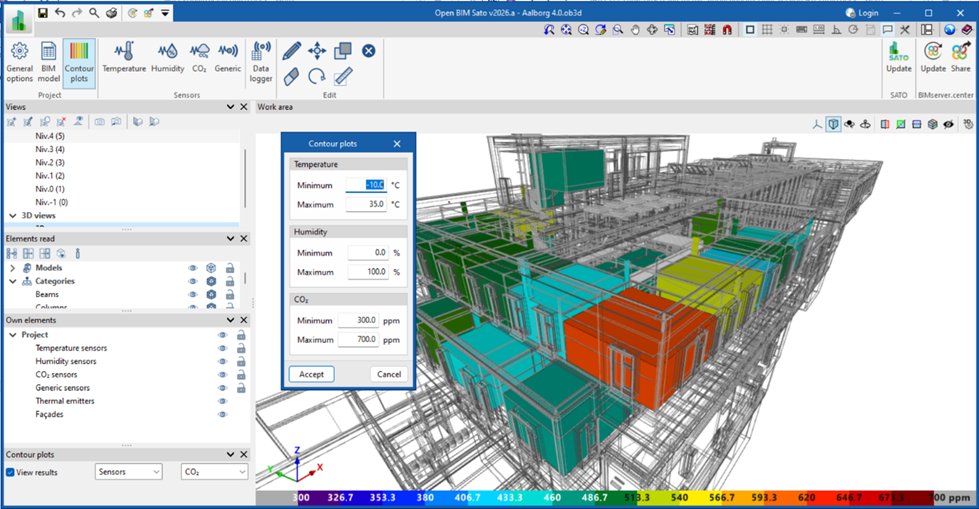Viewport: 979px width, 509px height.
Task: Click the red 646.7 legend segment
Action: (x=848, y=498)
